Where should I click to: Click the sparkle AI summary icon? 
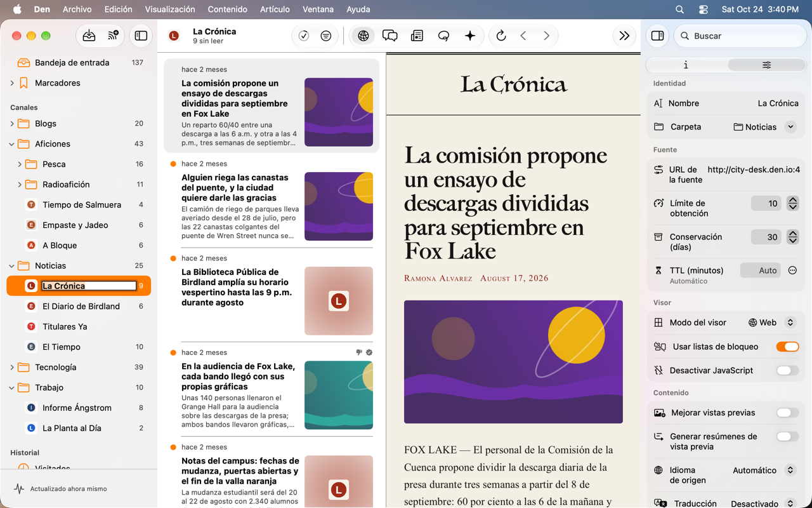click(x=470, y=36)
